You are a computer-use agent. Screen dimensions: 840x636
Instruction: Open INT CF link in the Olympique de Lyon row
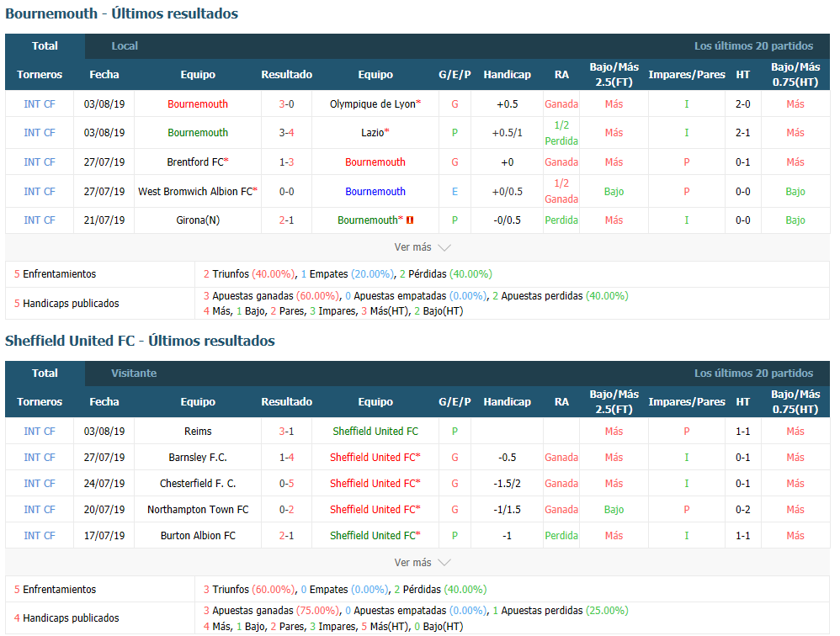(x=39, y=103)
